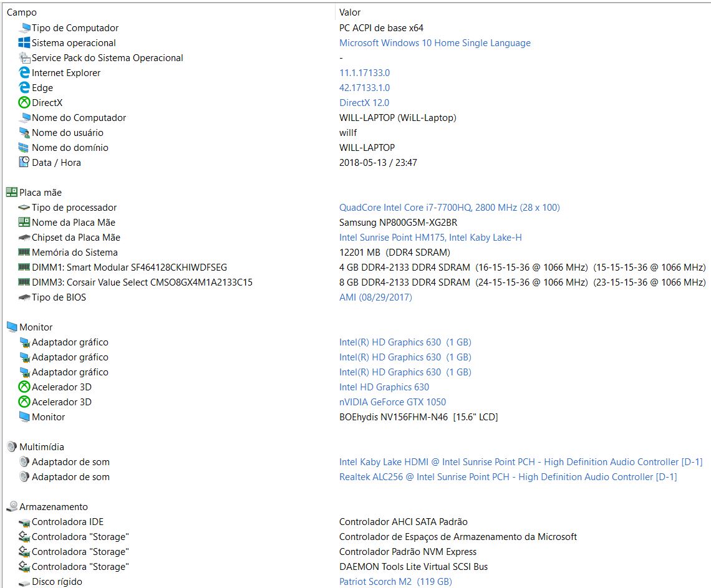Select the DAEMON Tools Lite Virtual SCSI Bus value
The width and height of the screenshot is (711, 588).
[414, 566]
